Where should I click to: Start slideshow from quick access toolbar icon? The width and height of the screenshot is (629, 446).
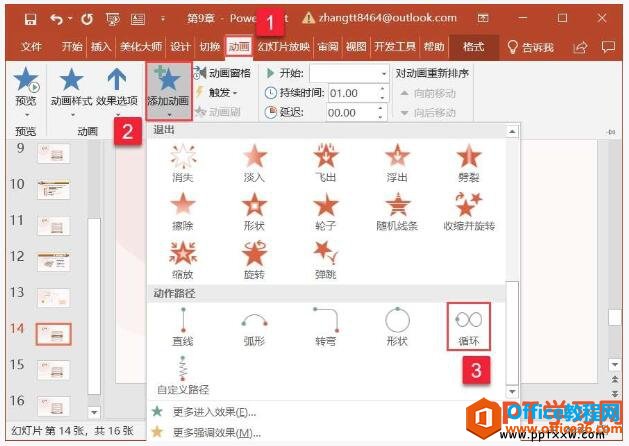[x=113, y=18]
